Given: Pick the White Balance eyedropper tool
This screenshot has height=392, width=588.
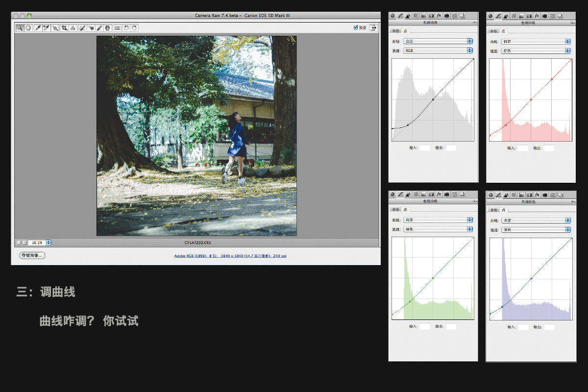Looking at the screenshot, I should click(x=38, y=28).
